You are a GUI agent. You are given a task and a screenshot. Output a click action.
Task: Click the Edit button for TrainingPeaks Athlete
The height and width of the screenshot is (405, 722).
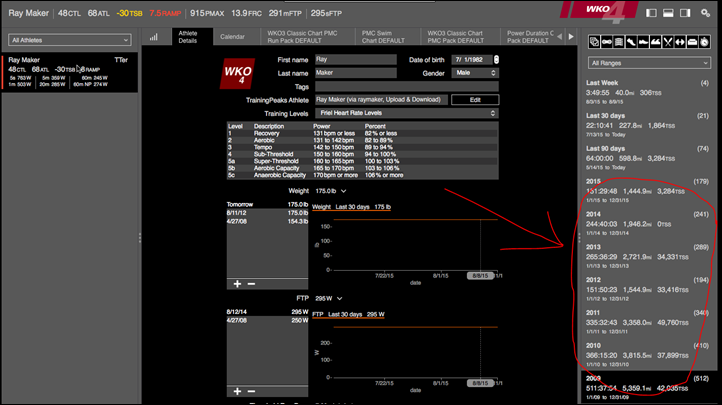(475, 100)
